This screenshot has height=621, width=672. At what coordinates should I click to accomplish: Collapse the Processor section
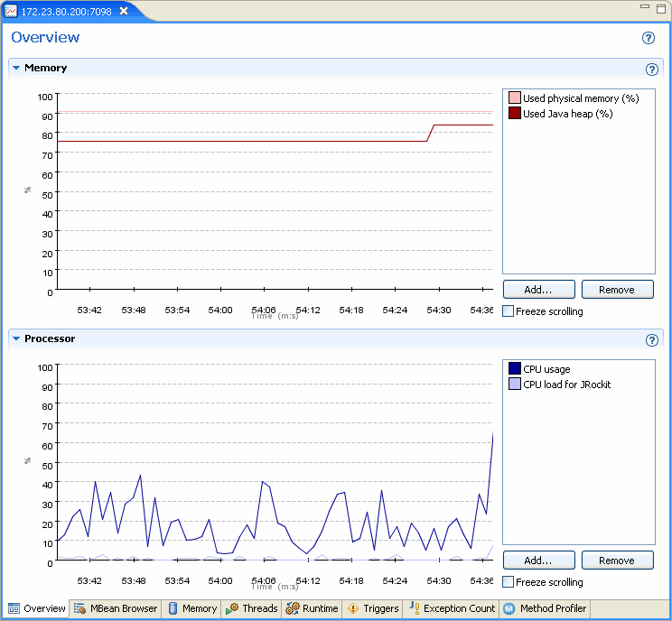point(16,338)
